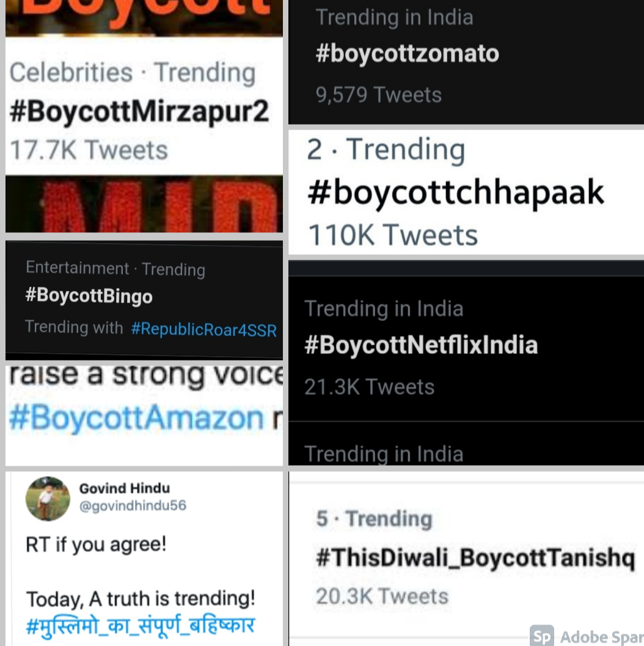Click the blue Hindi hashtag in tweet
This screenshot has height=646, width=644.
point(140,626)
